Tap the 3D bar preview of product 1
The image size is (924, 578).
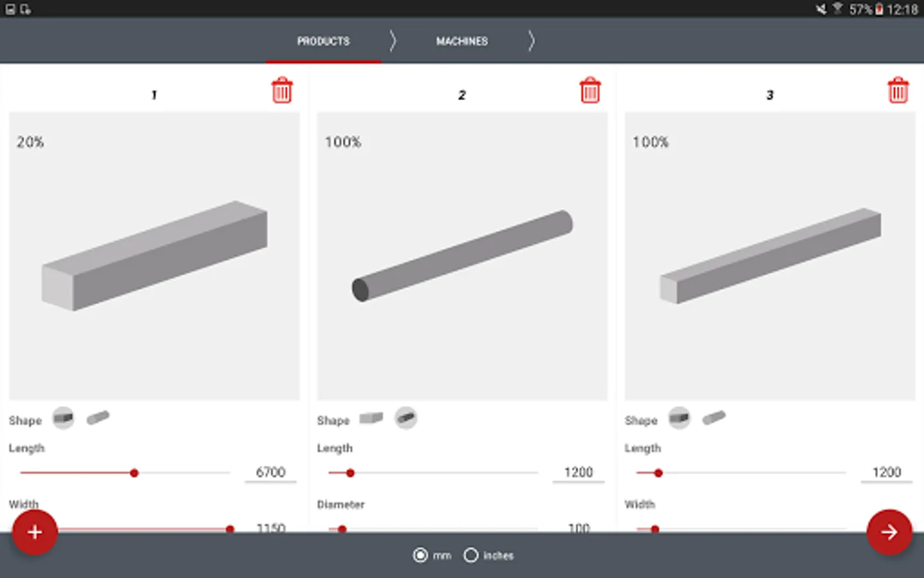(155, 256)
